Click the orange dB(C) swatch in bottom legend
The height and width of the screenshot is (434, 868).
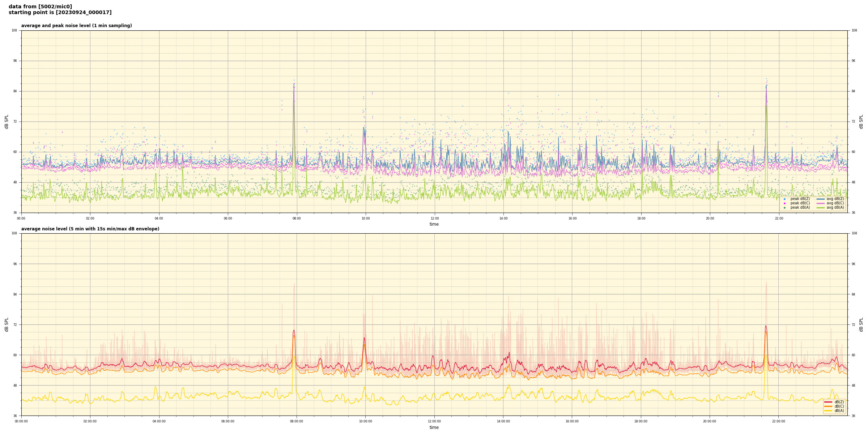pos(828,406)
